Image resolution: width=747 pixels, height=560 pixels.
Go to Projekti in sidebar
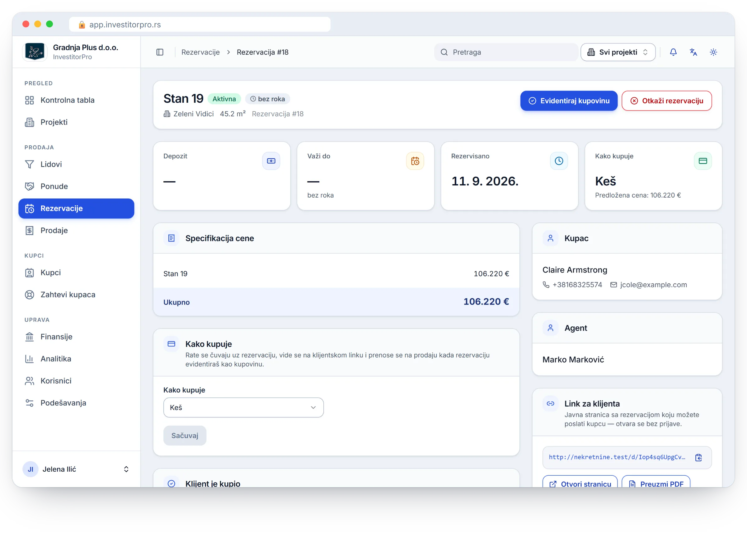[76, 122]
